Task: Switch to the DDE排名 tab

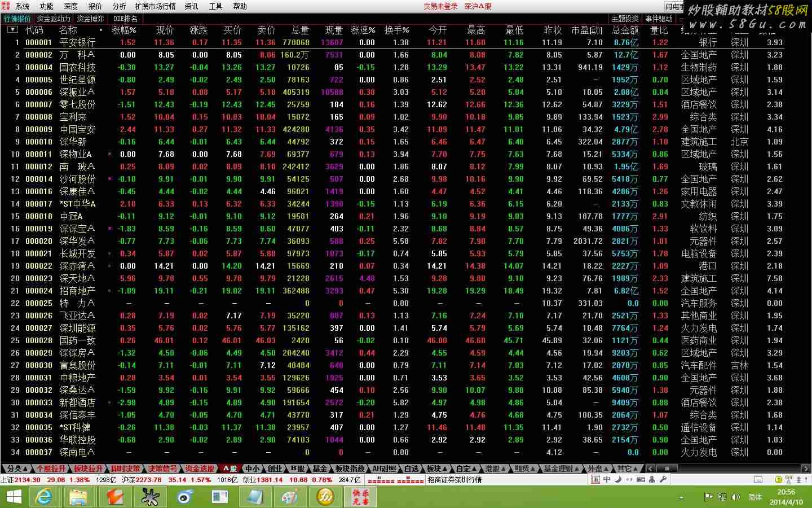Action: point(125,19)
